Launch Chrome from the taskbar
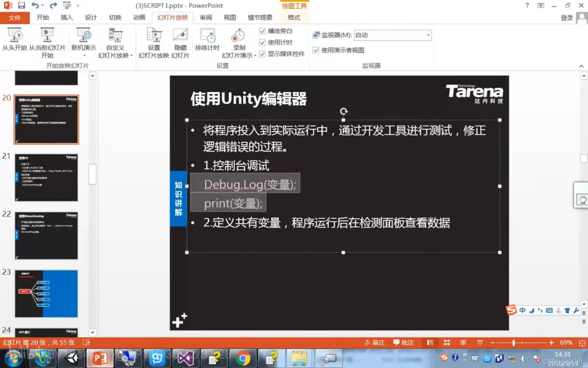Viewport: 588px width, 368px height. [243, 358]
